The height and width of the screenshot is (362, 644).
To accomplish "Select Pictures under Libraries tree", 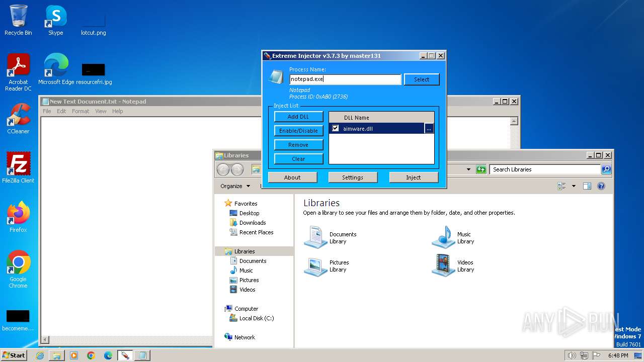I will pos(249,280).
